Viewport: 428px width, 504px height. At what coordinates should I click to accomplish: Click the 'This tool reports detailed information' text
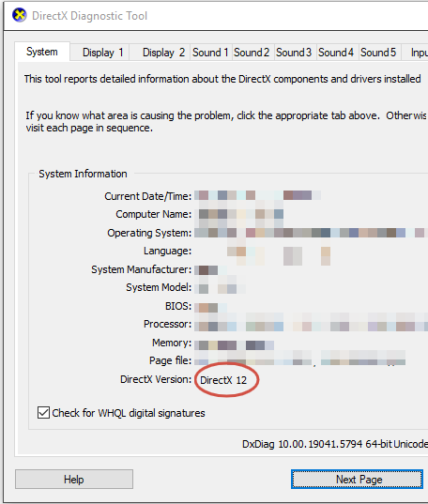point(222,79)
